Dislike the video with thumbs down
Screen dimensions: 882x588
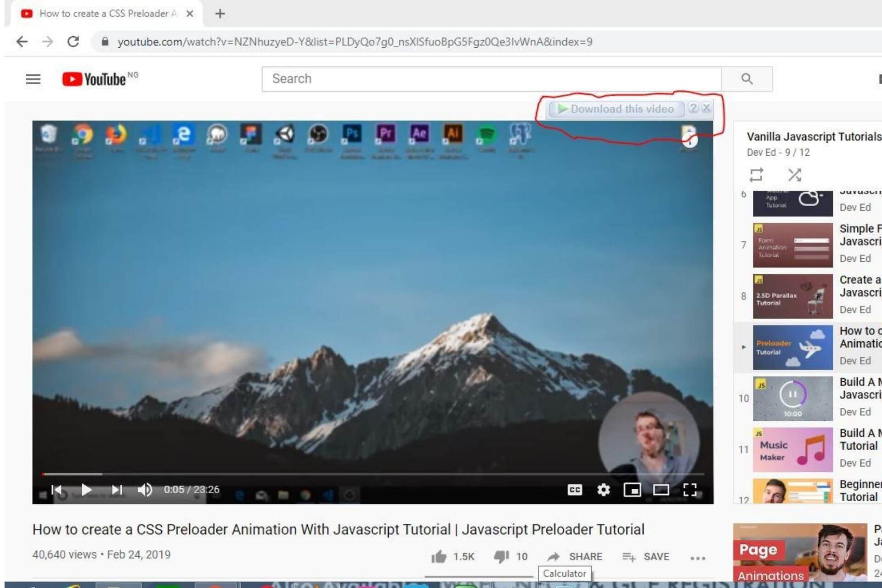(x=501, y=557)
